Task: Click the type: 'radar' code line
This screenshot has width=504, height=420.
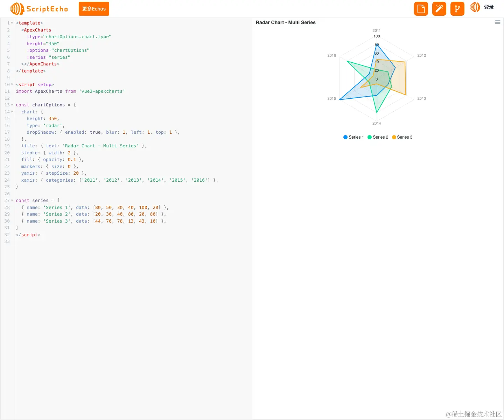Action: pyautogui.click(x=45, y=126)
